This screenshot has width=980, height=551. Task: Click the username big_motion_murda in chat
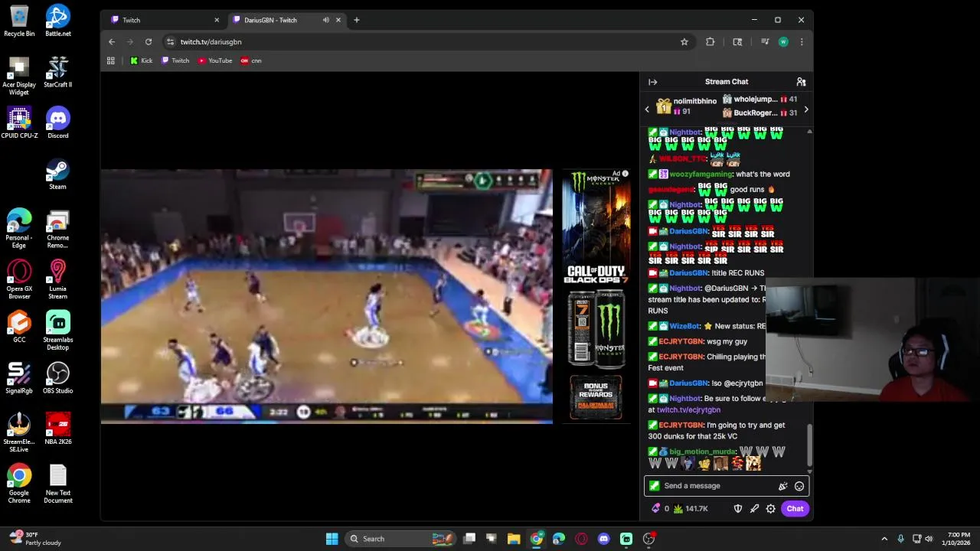703,452
